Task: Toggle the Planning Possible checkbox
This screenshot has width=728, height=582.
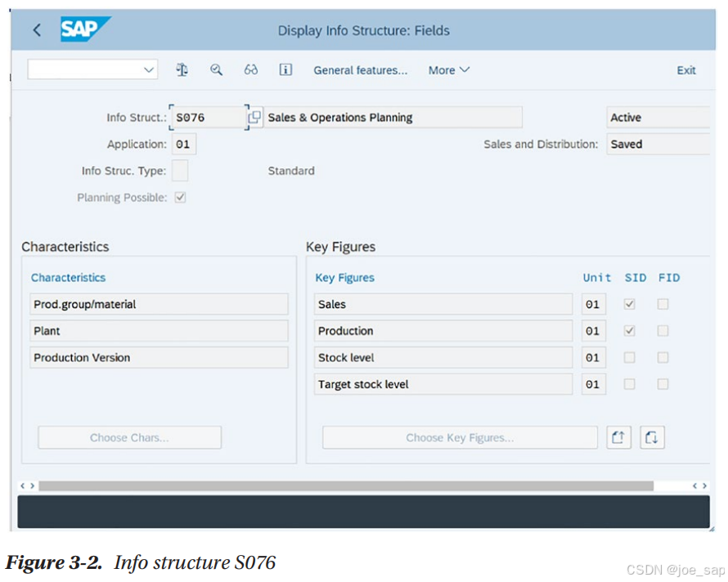Action: pyautogui.click(x=180, y=197)
